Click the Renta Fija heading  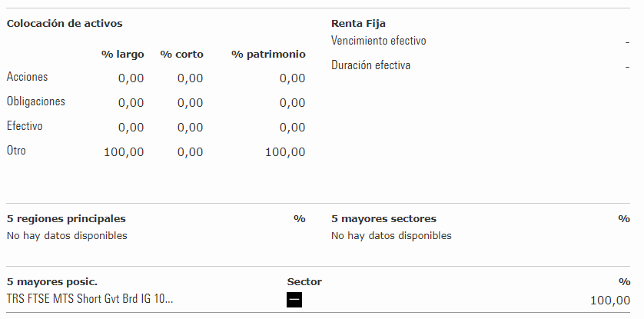[358, 23]
